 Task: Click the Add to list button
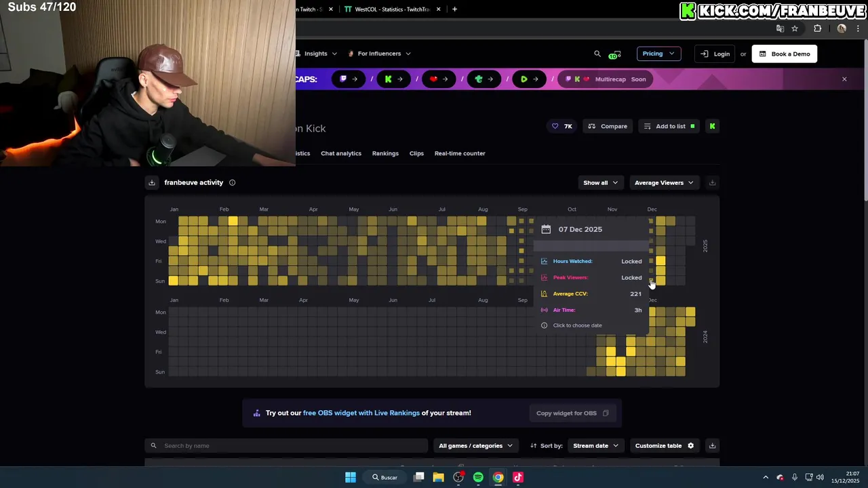pos(669,126)
